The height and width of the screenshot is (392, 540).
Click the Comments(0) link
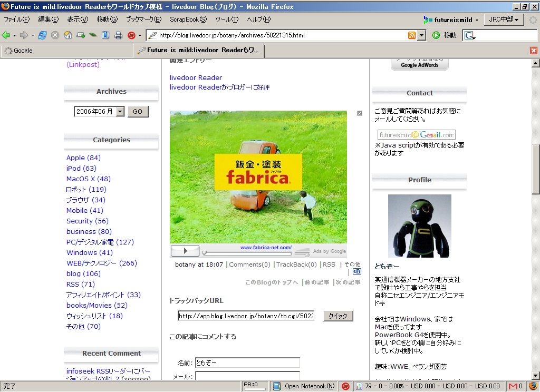coord(249,264)
